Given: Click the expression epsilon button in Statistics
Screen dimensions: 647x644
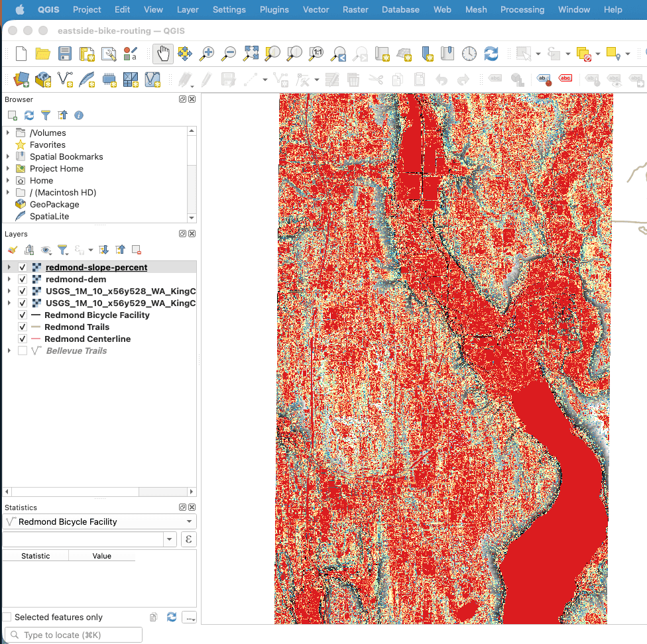Looking at the screenshot, I should [188, 539].
